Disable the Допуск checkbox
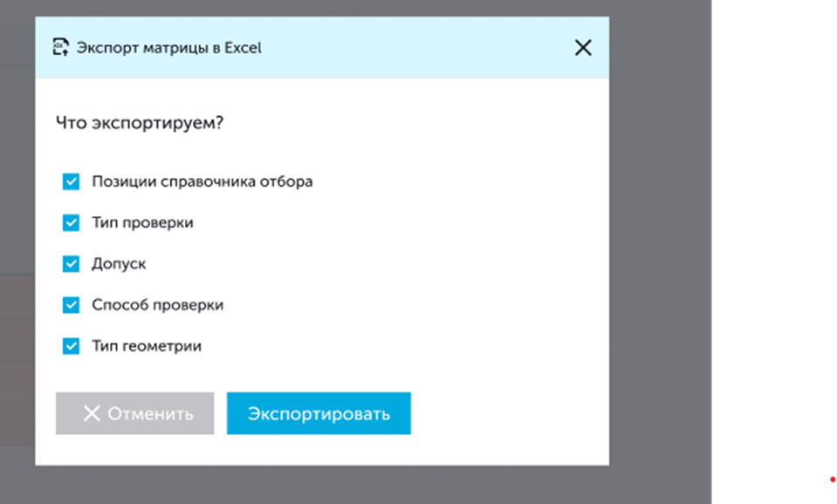The height and width of the screenshot is (504, 837). [x=71, y=263]
